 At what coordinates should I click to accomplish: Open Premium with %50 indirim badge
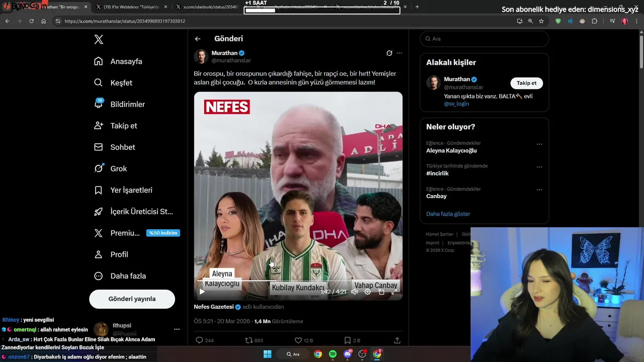(x=137, y=233)
